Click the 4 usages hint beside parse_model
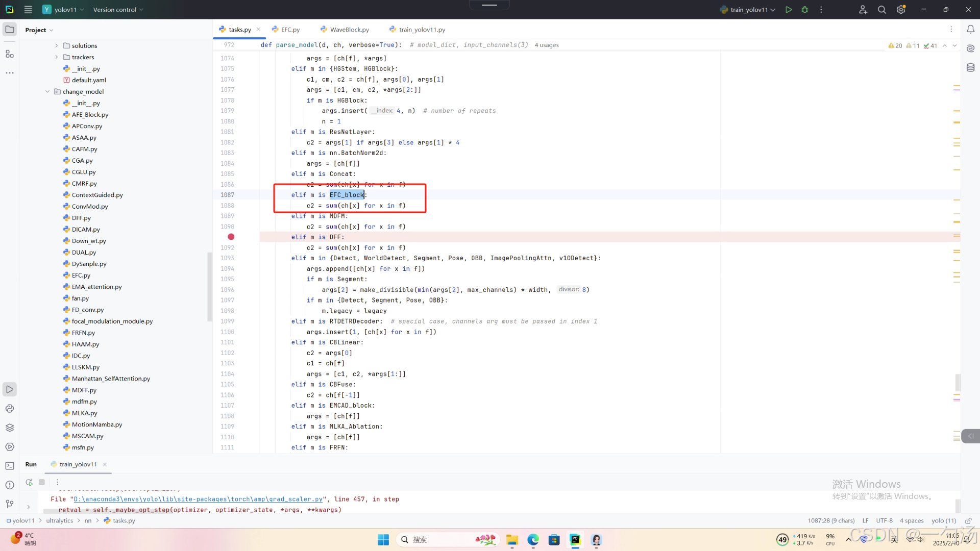Screen dimensions: 980x551 click(546, 45)
